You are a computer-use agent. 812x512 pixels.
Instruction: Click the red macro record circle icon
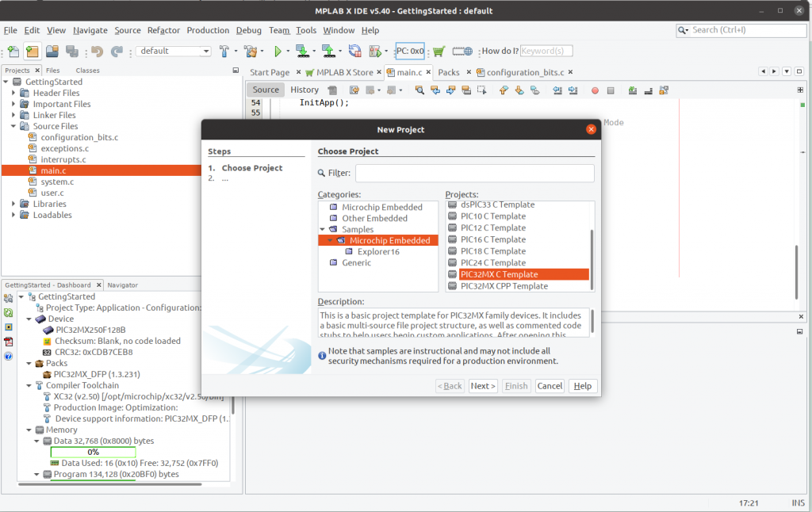(x=595, y=90)
